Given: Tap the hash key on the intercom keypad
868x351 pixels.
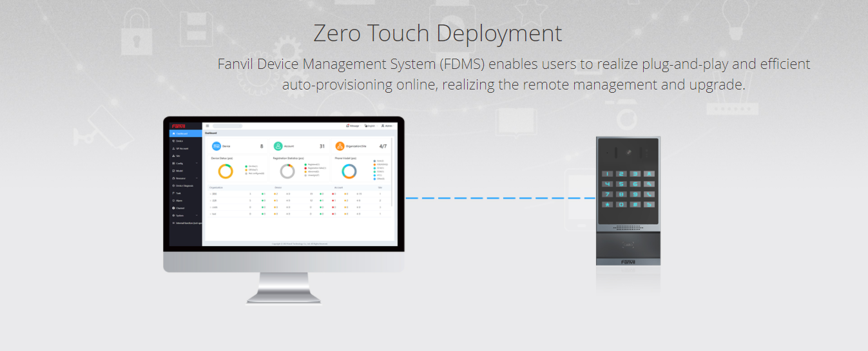Looking at the screenshot, I should click(x=635, y=205).
